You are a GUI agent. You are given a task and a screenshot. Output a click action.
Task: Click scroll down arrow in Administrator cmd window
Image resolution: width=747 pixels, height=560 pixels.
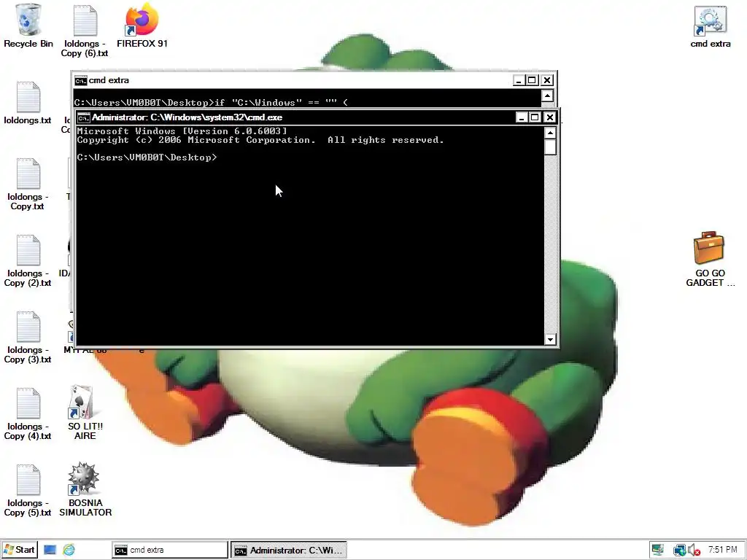(x=550, y=339)
